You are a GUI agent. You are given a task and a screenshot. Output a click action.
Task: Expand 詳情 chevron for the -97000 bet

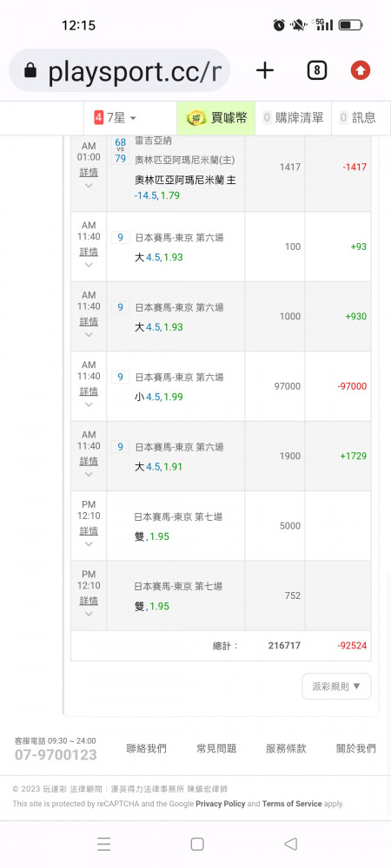tap(89, 404)
